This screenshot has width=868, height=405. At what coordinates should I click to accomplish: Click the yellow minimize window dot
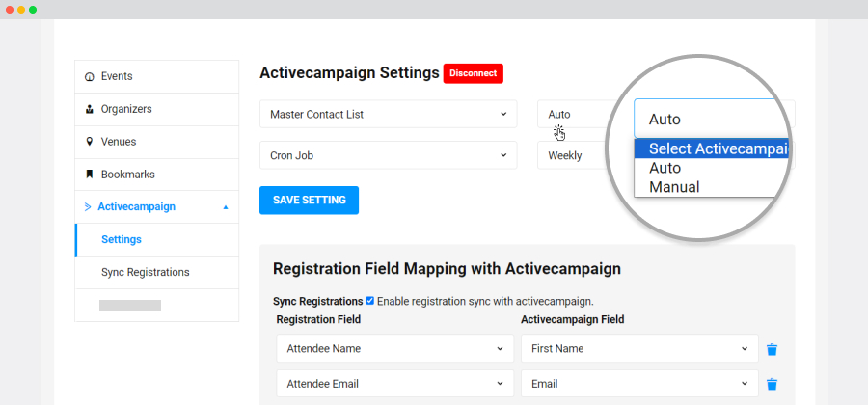point(21,10)
